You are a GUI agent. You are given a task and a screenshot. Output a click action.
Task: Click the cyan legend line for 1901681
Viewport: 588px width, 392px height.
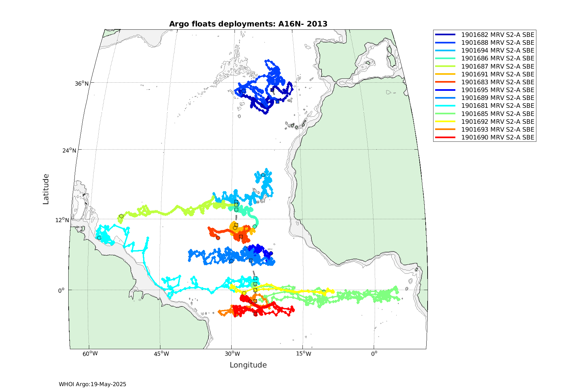(445, 106)
